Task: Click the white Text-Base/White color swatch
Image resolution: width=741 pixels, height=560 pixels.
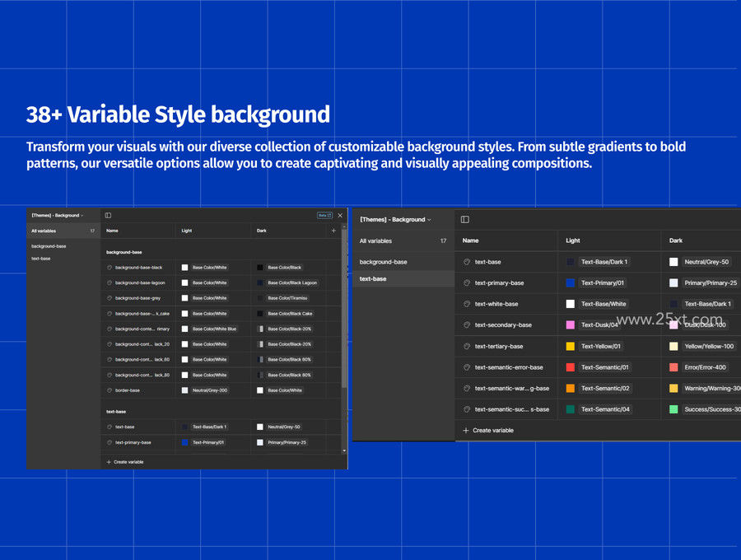Action: [x=571, y=304]
